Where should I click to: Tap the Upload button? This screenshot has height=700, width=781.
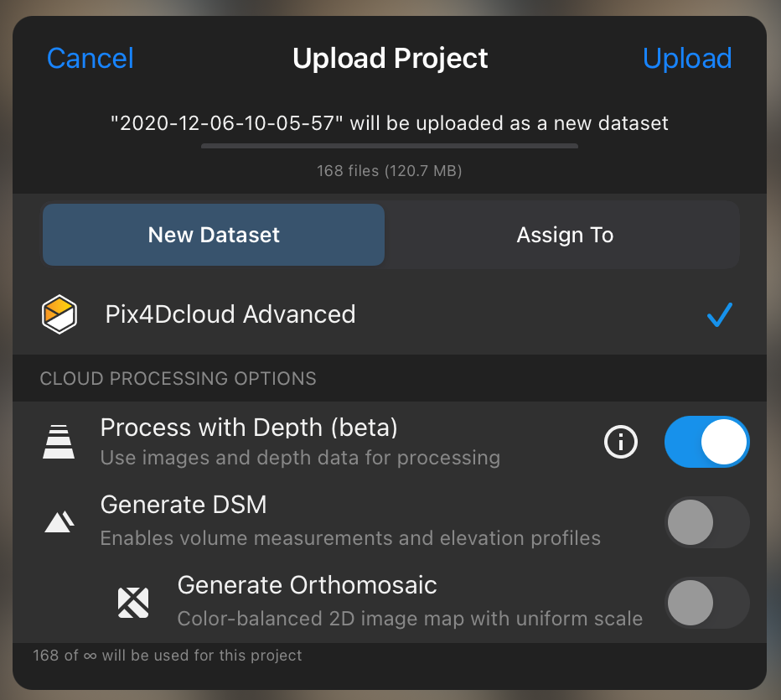[x=687, y=59]
